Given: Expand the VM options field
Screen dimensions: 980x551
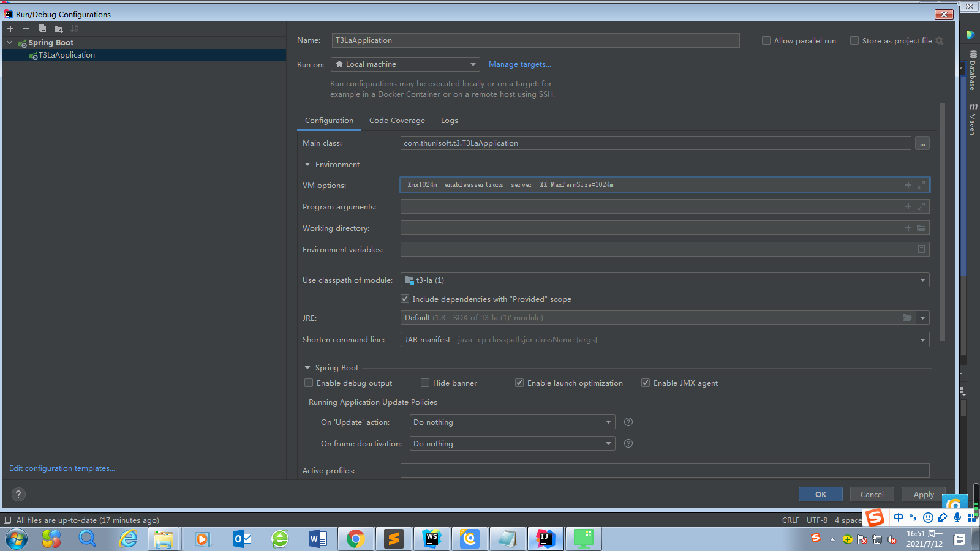Looking at the screenshot, I should coord(921,185).
